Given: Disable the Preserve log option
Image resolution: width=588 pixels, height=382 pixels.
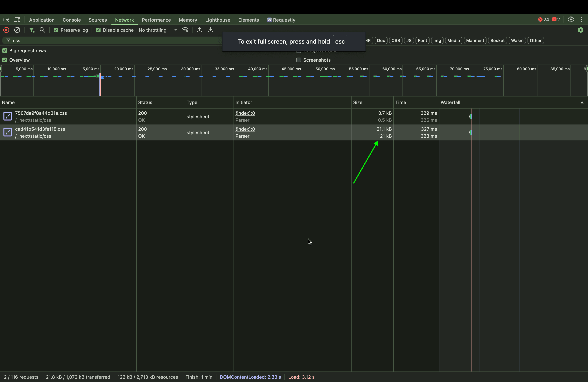Looking at the screenshot, I should tap(56, 30).
